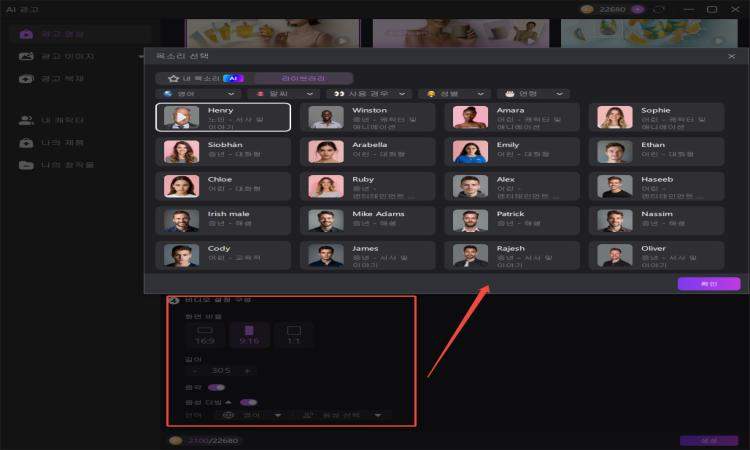The width and height of the screenshot is (750, 450).
Task: Open the ad image sidebar item
Action: click(x=80, y=56)
